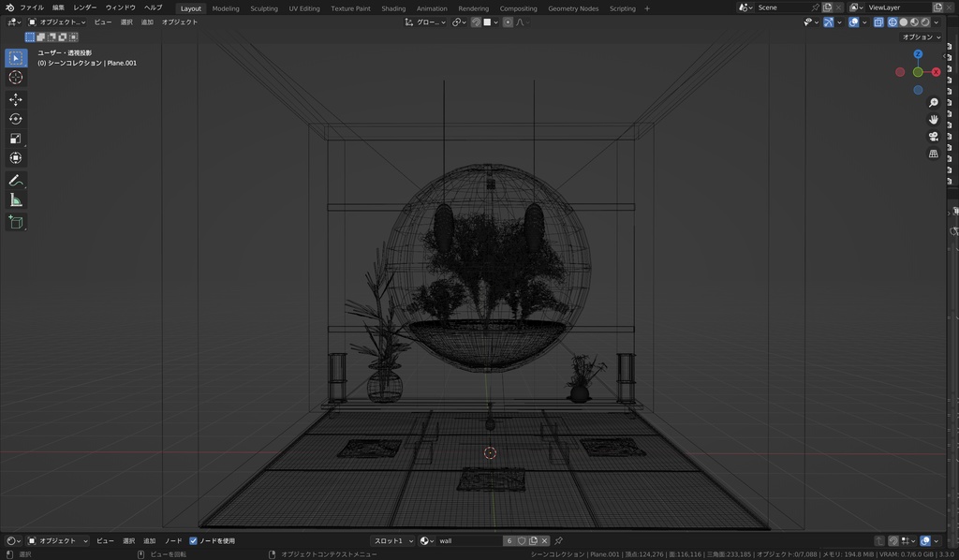Switch perspective/orthographic grid icon
The height and width of the screenshot is (560, 959).
click(x=934, y=154)
